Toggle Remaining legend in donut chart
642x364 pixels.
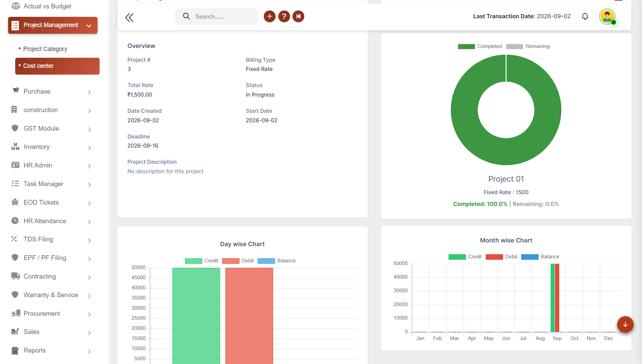(x=528, y=46)
